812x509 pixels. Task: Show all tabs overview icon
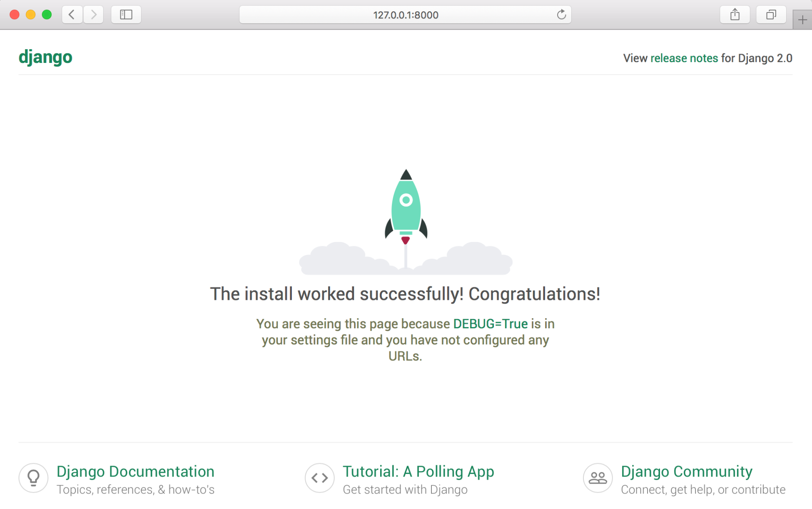click(x=771, y=15)
